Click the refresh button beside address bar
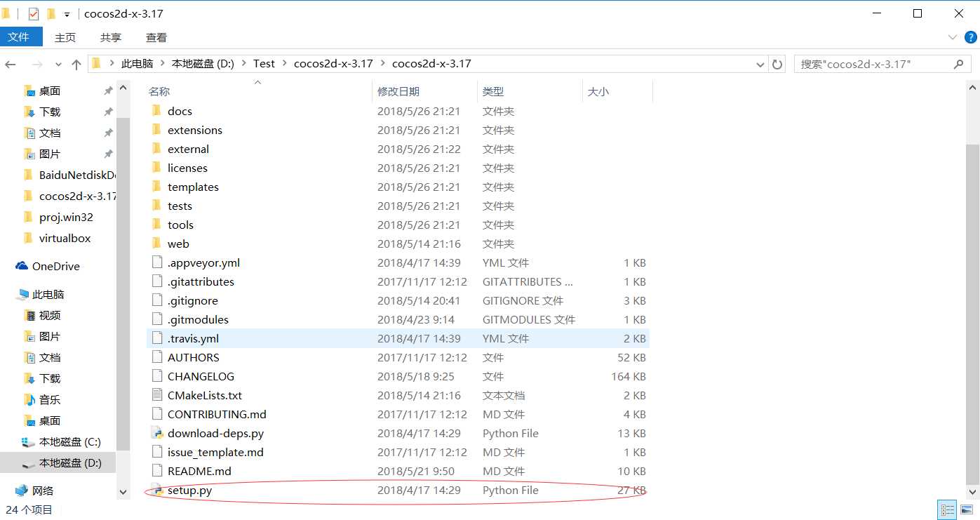The height and width of the screenshot is (520, 980). (777, 64)
